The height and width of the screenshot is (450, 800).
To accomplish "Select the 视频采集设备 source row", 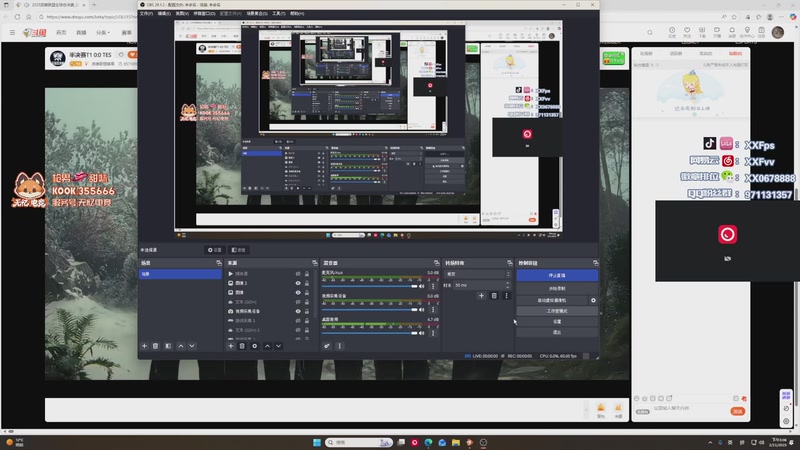I will pos(269,311).
